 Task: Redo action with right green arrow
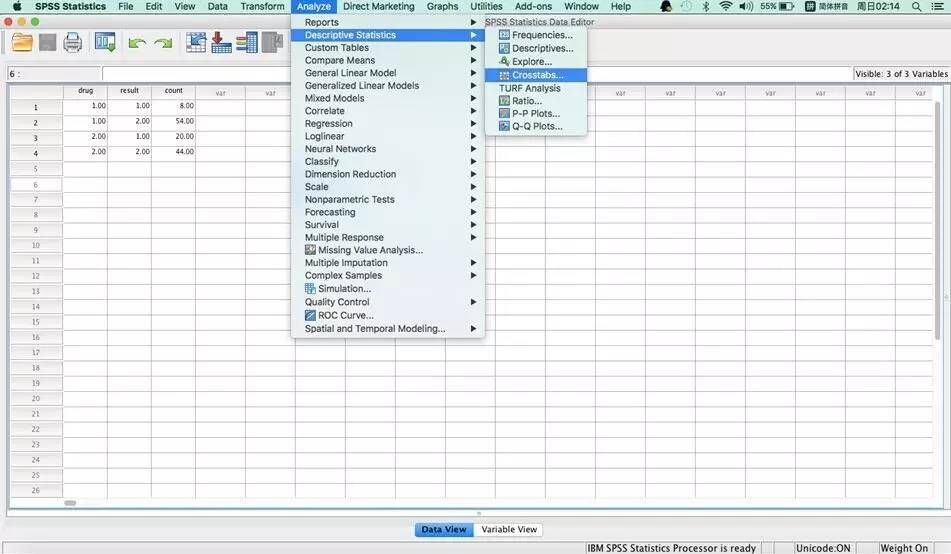pos(163,44)
